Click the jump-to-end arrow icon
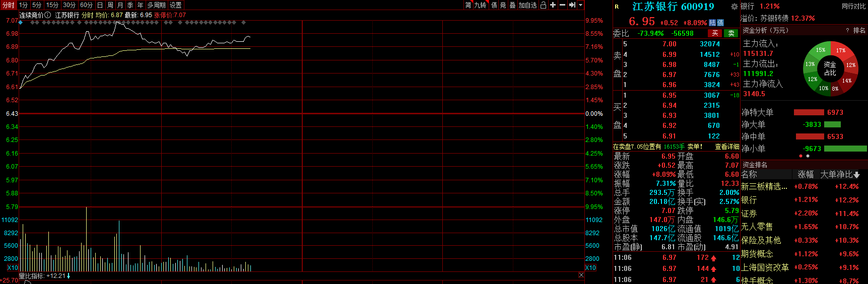 [572, 5]
